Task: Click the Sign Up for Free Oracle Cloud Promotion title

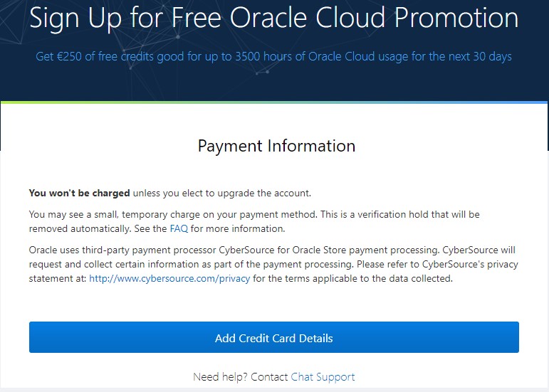Action: click(274, 18)
